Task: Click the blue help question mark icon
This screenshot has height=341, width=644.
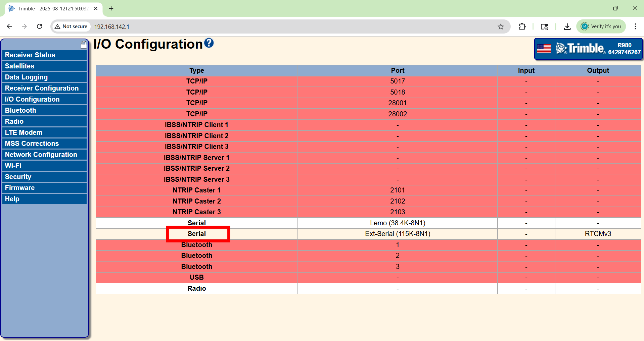Action: point(209,43)
